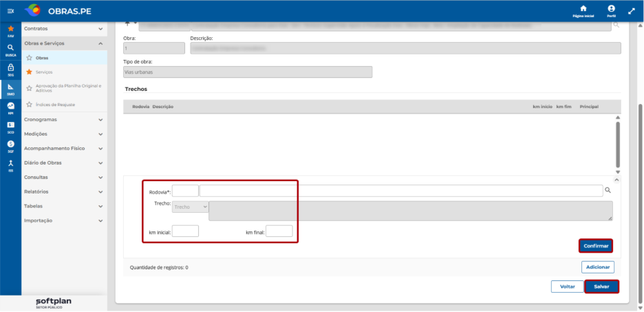Click the Principal column header
644x312 pixels.
click(589, 107)
